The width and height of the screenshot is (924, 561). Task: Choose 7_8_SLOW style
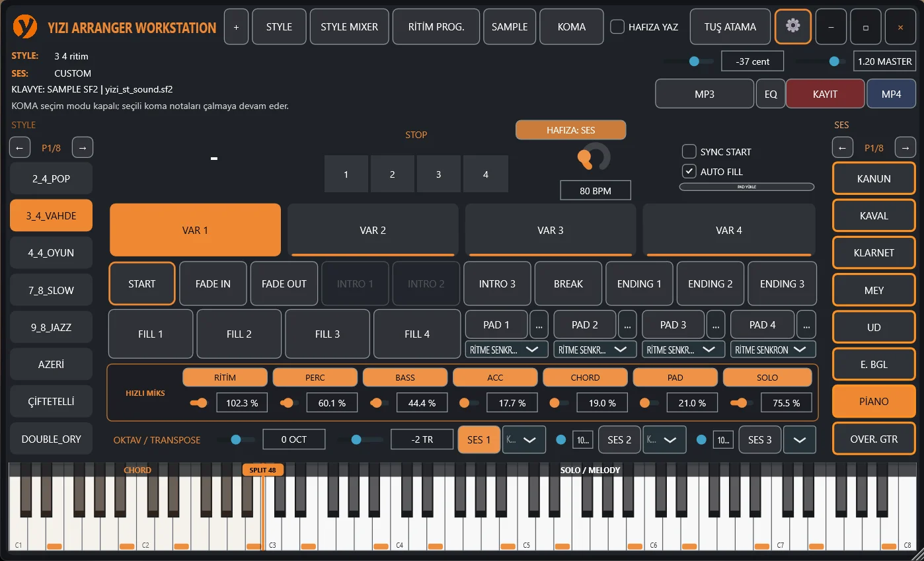pos(51,290)
